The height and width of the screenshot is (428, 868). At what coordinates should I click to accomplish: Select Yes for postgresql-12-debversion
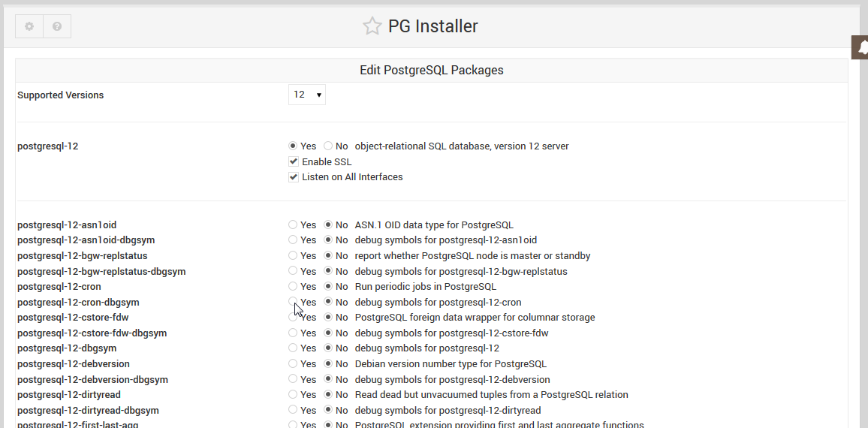pyautogui.click(x=293, y=363)
